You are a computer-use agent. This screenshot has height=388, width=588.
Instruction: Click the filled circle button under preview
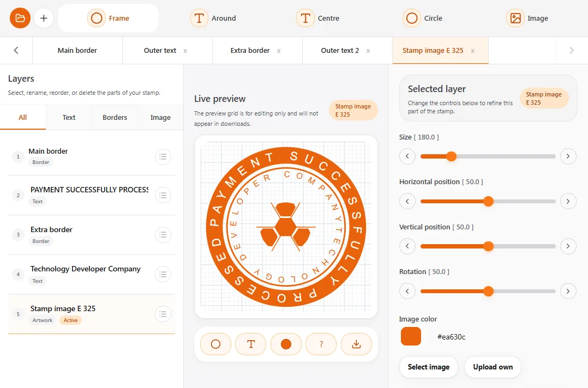pos(286,344)
